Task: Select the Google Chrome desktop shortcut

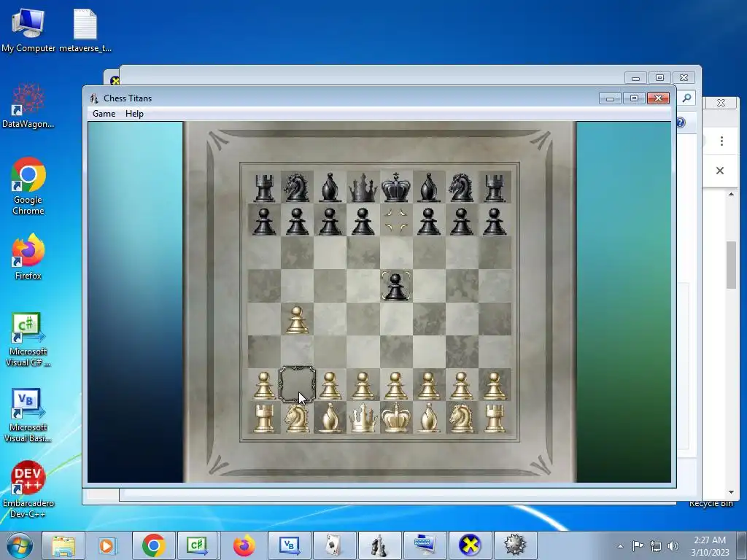Action: 28,186
